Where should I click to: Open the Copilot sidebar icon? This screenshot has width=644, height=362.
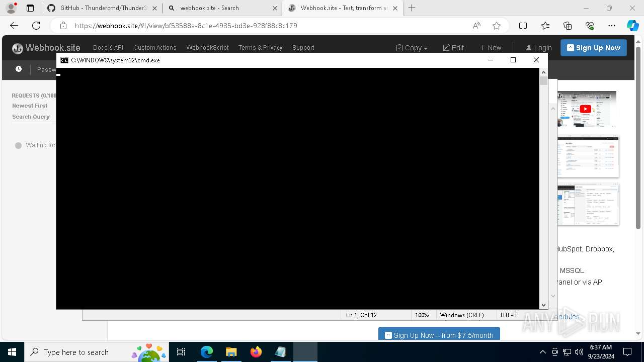632,26
